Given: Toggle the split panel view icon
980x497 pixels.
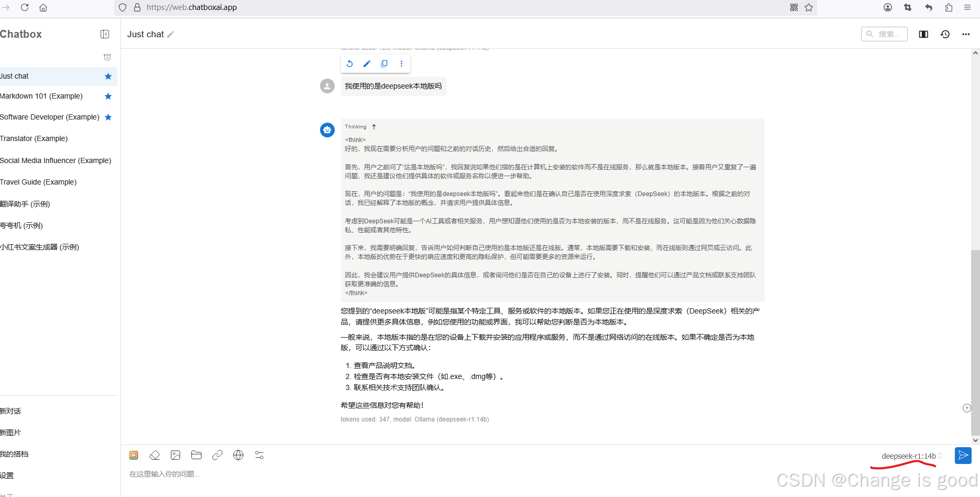Looking at the screenshot, I should pos(923,34).
